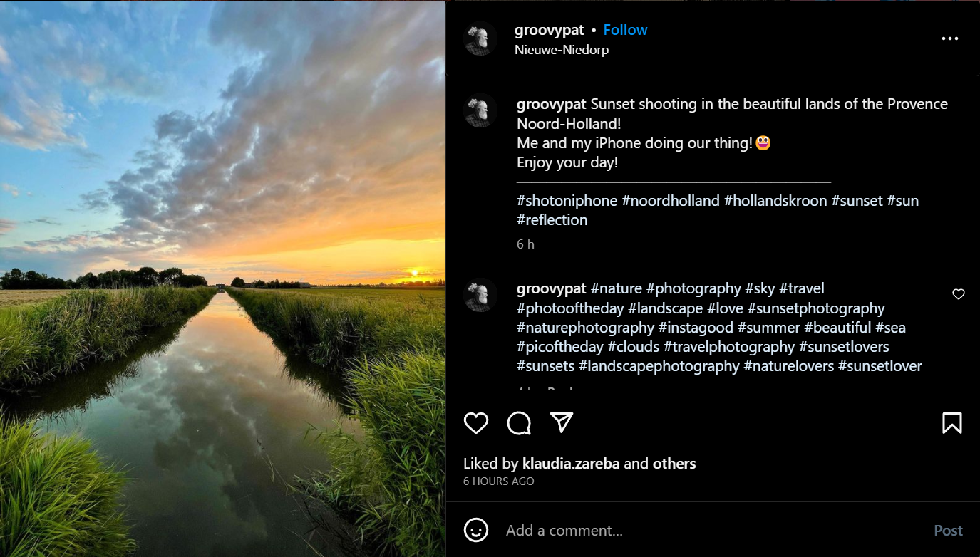View klaudia.zareba's profile from likes
This screenshot has height=557, width=980.
[571, 464]
